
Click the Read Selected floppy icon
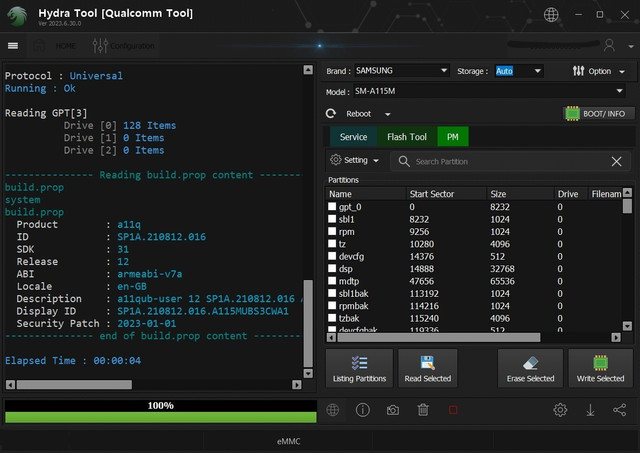[427, 363]
